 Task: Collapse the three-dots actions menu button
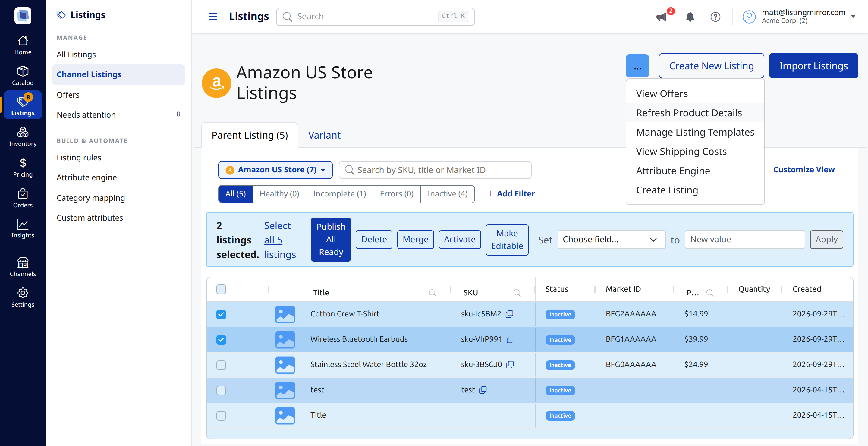[x=637, y=66]
